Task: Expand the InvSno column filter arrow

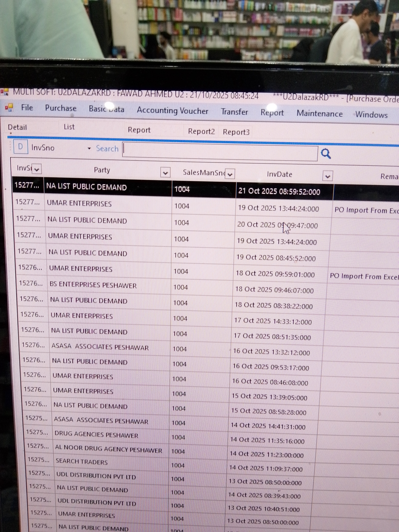Action: (37, 169)
